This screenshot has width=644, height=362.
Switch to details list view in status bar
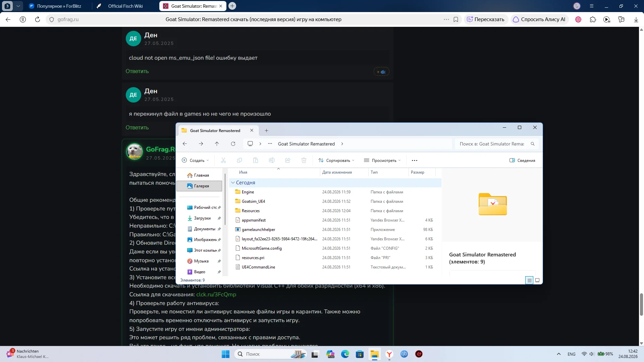click(x=529, y=280)
